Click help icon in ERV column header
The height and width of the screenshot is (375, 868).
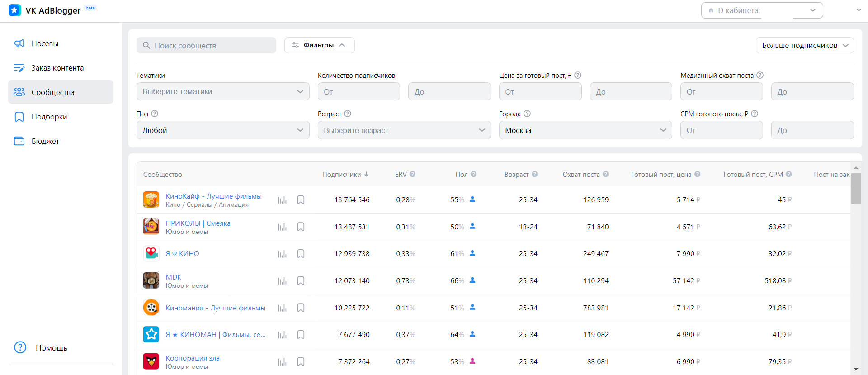413,174
